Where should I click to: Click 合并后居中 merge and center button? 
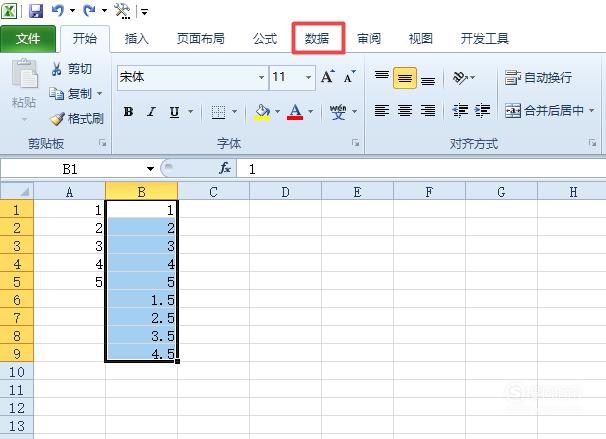pos(545,111)
